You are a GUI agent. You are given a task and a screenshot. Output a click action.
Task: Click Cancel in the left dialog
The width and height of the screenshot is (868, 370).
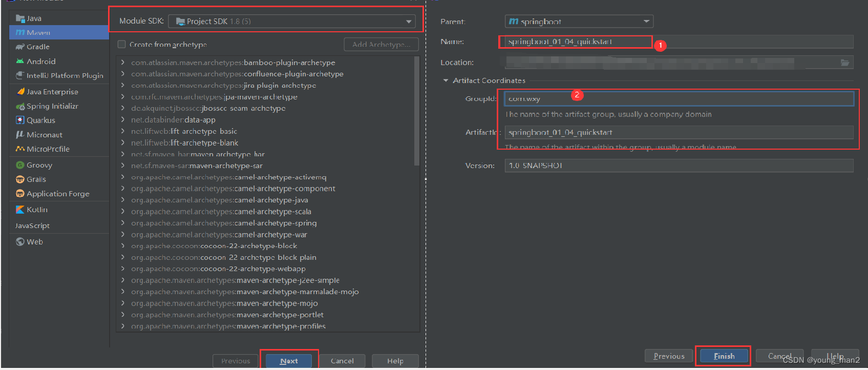click(342, 361)
